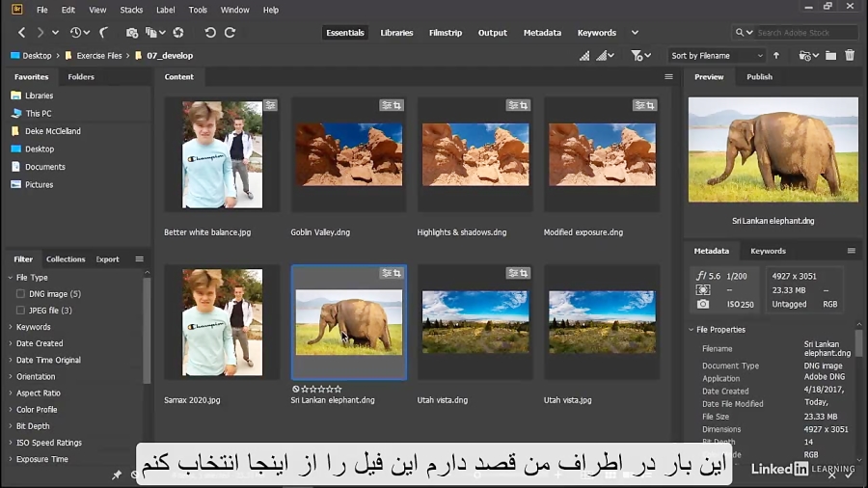This screenshot has height=488, width=868.
Task: Click the elephant image in Preview panel
Action: click(x=773, y=149)
